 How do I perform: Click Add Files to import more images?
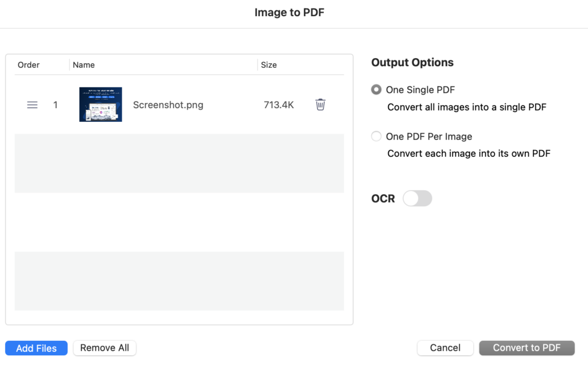tap(36, 348)
